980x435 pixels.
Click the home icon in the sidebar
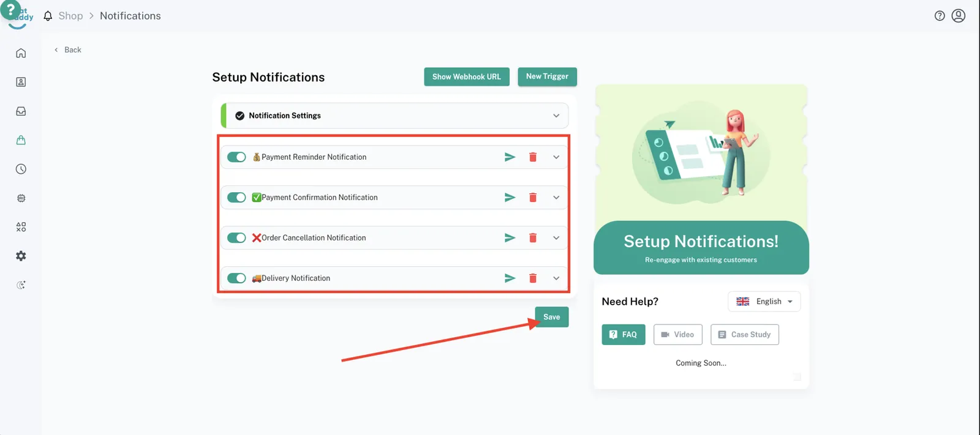(21, 53)
